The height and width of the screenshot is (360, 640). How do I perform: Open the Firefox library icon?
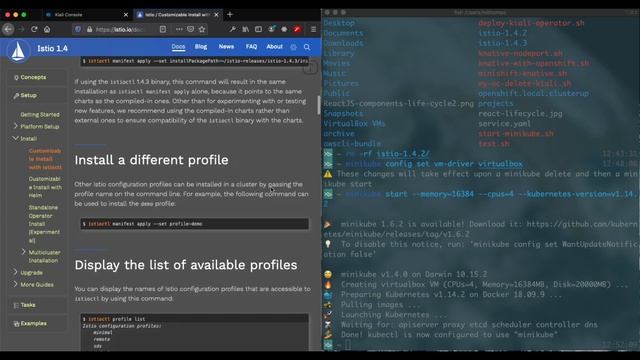(x=245, y=29)
